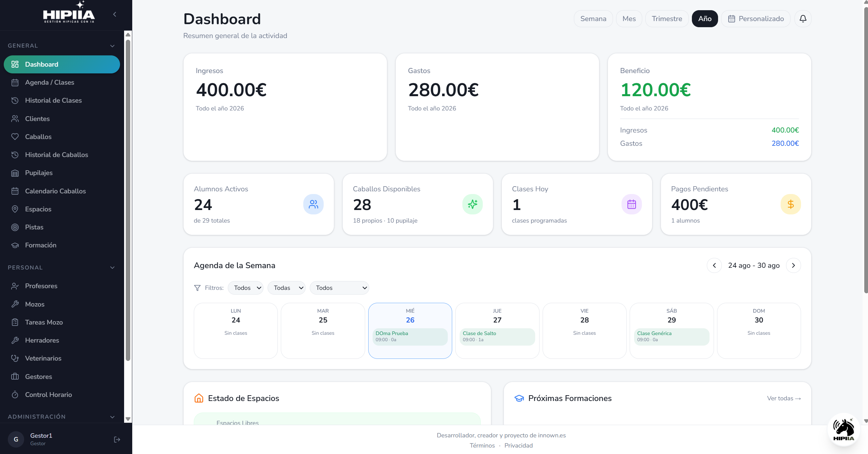Open Caballos from the sidebar

coord(62,137)
